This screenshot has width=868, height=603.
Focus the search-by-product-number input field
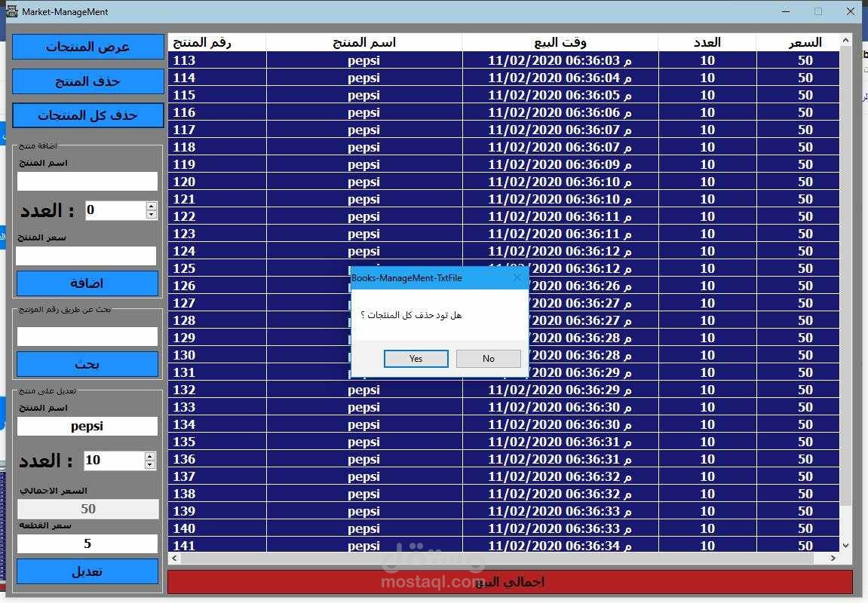pos(87,336)
